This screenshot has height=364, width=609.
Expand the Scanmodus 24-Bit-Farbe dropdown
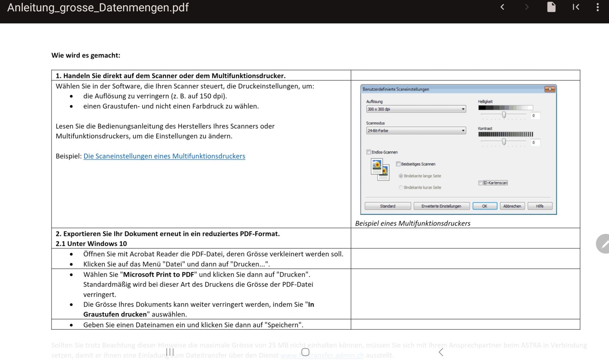(x=416, y=131)
